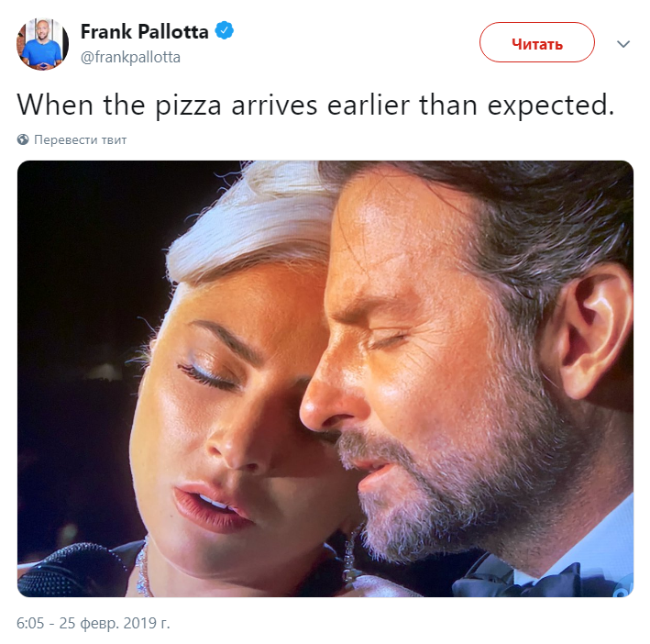Click the checkmark badge after Pallotta

(225, 30)
